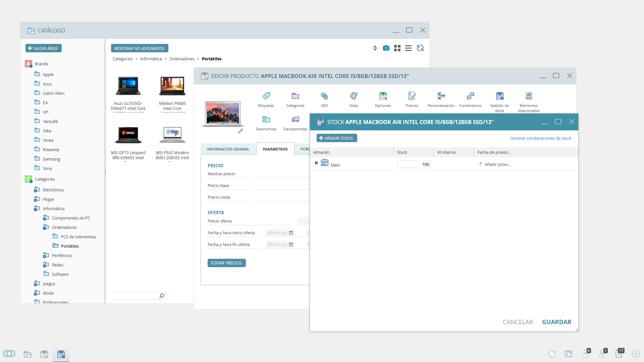Open the Precios icon
Screen dimensions: 644x362
pos(412,96)
